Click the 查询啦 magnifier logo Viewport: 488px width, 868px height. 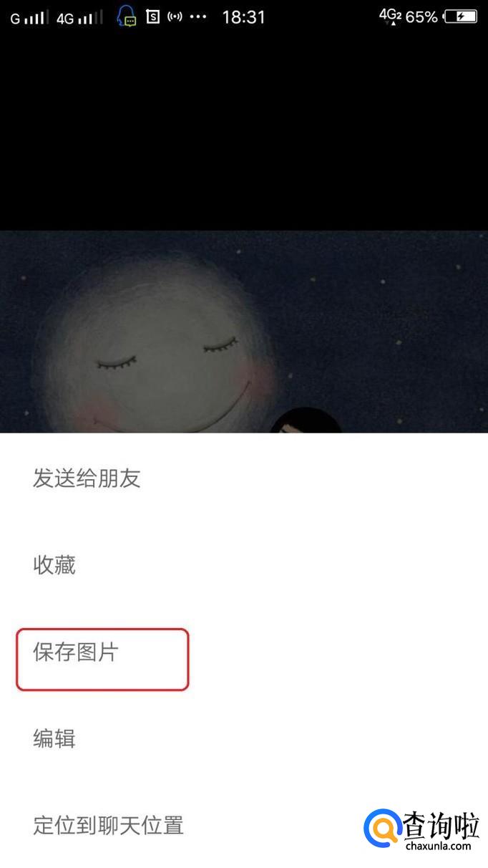click(381, 829)
